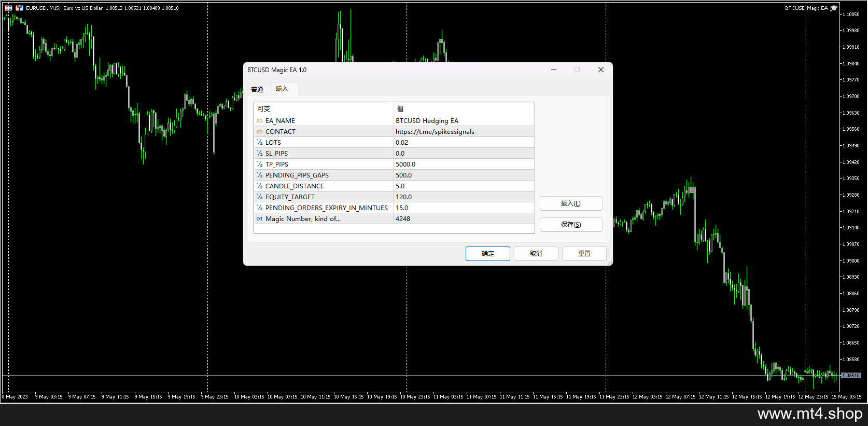Click the double type icon beside PENDING_ORDERS_EXPIRY_IN_MINTUES
The height and width of the screenshot is (426, 868).
click(259, 208)
